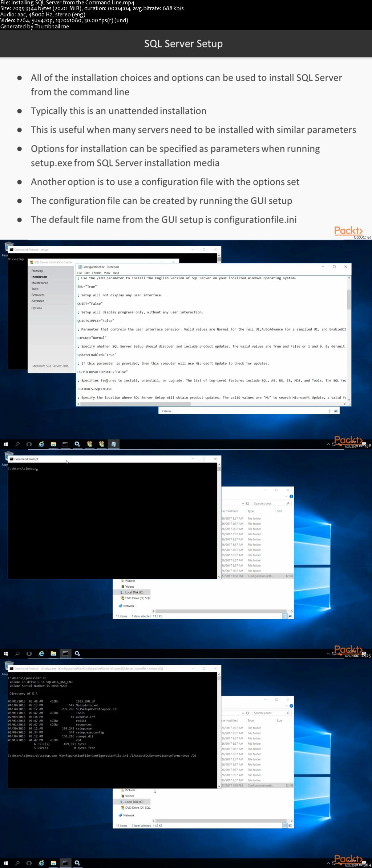Screen dimensions: 372x868
Task: Open the Edit menu in Notepad
Action: 87,273
